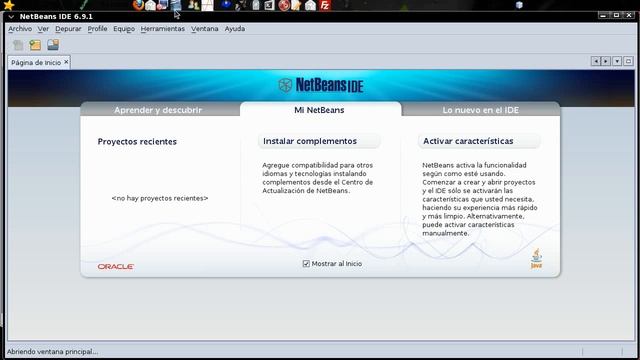This screenshot has width=640, height=360.
Task: Click the Activar características description paragraph
Action: pyautogui.click(x=480, y=199)
